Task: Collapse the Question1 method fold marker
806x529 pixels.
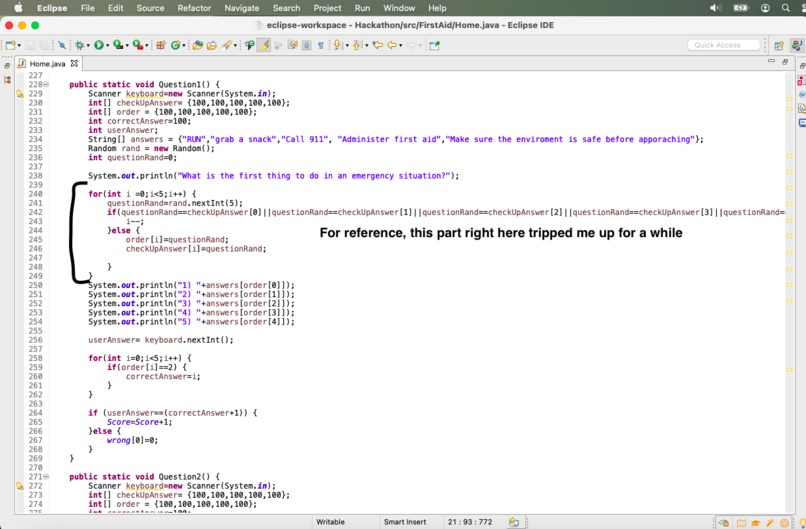Action: [46, 84]
